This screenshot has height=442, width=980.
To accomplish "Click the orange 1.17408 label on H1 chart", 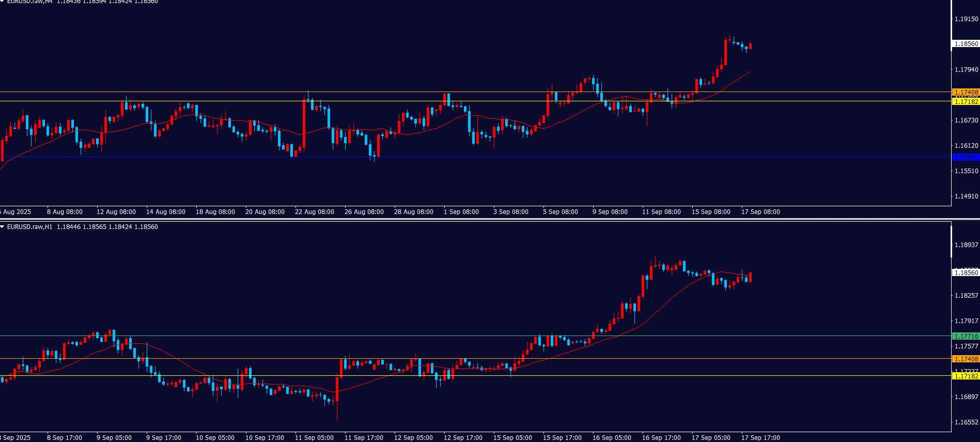I will (966, 359).
